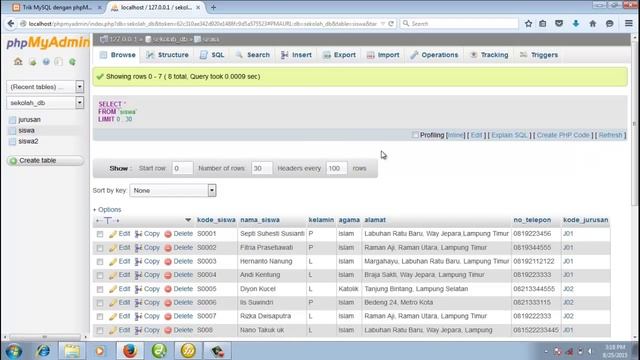Open Windows Start button
Viewport: 640px width, 360px height.
pyautogui.click(x=14, y=351)
